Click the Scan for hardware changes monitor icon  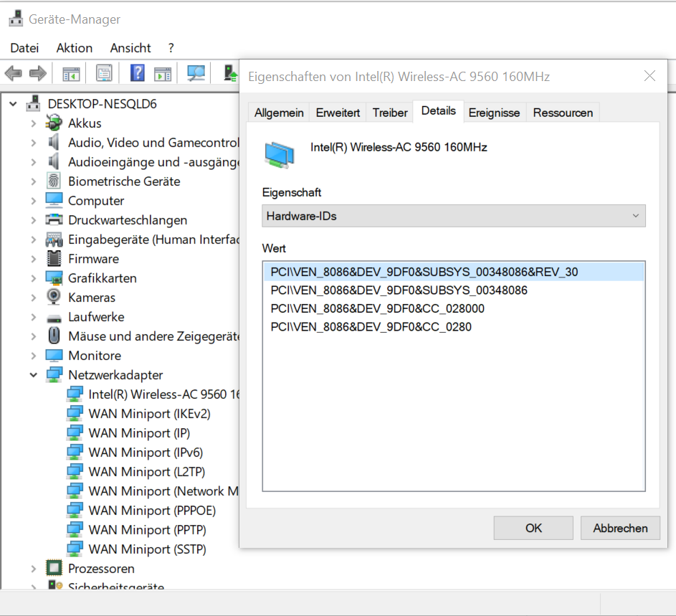196,73
